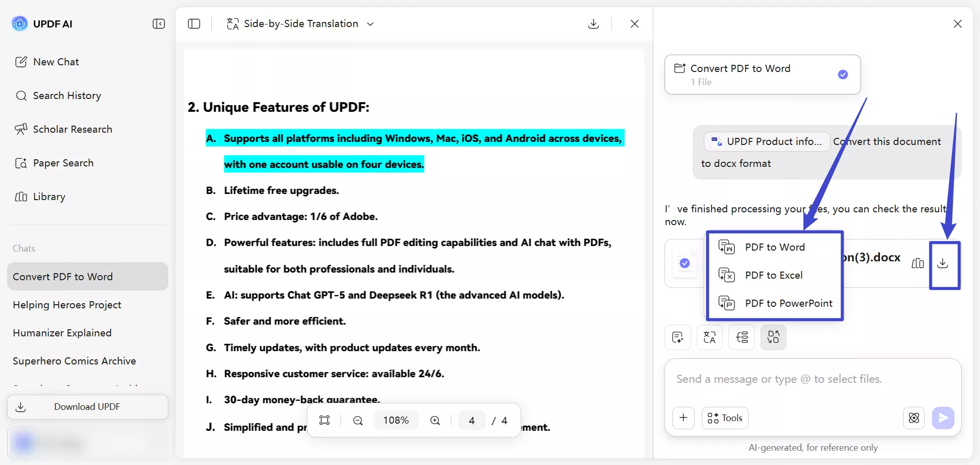Click the Explain outline icon below the result
Viewport: 980px width, 465px height.
point(742,337)
